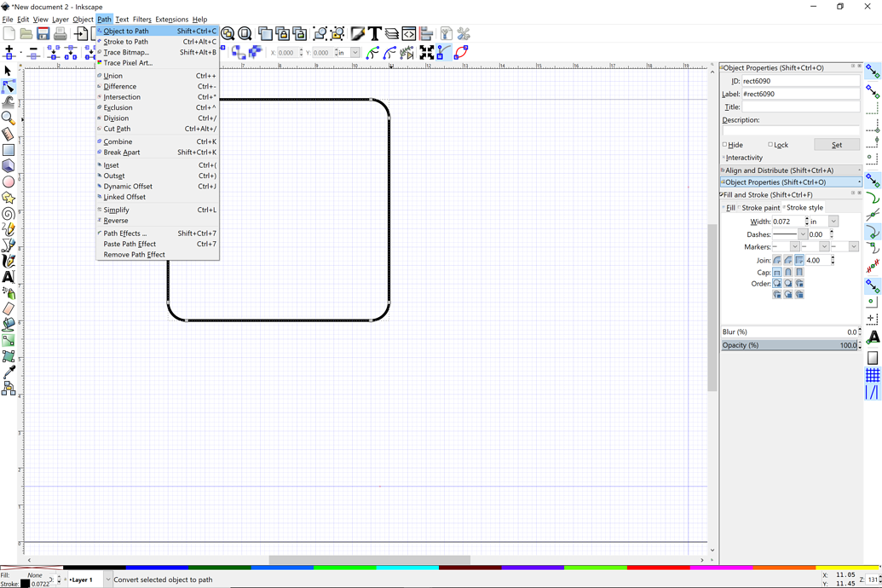Select the butt cap button
This screenshot has height=588, width=882.
777,273
